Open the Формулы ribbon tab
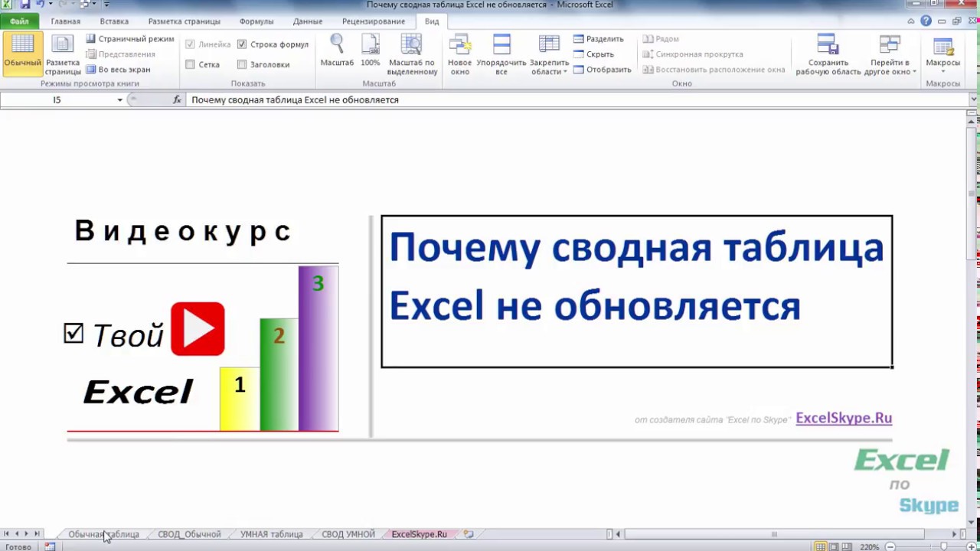Image resolution: width=980 pixels, height=551 pixels. point(256,21)
